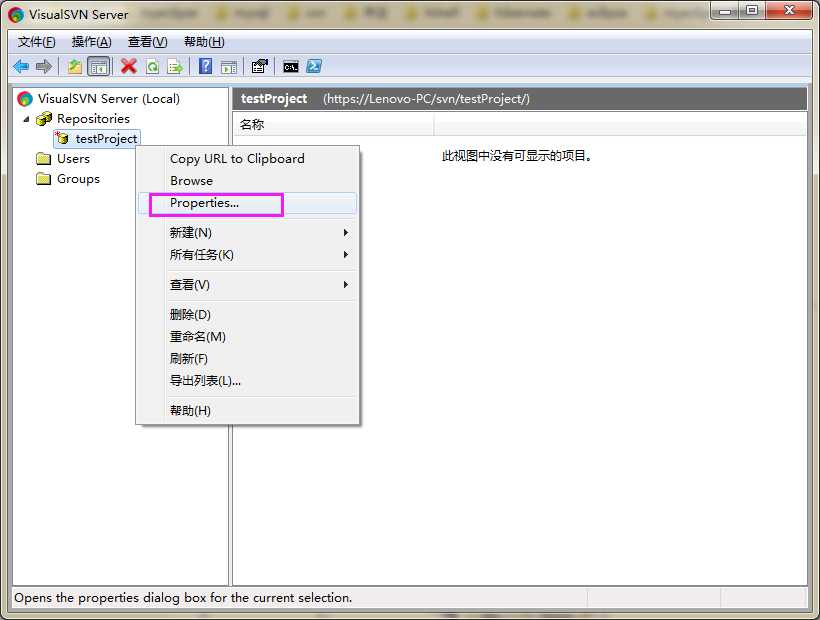Select the Repositories tree label
The image size is (820, 620).
93,119
